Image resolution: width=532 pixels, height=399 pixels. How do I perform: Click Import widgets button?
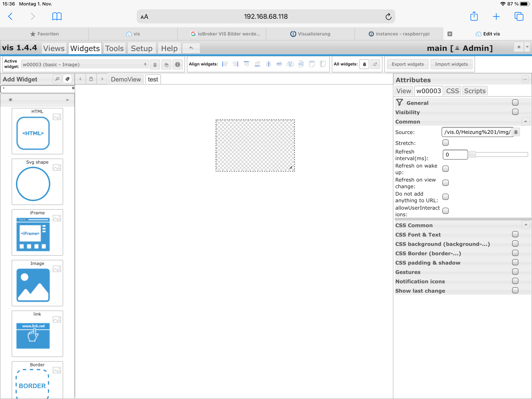point(451,64)
